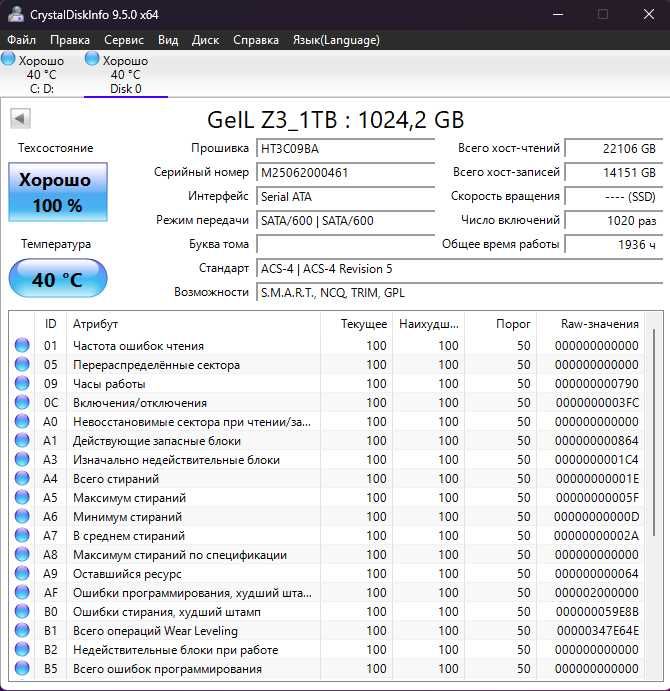Click the 40 °C temperature button
Screen dimensions: 670x691
tap(58, 279)
